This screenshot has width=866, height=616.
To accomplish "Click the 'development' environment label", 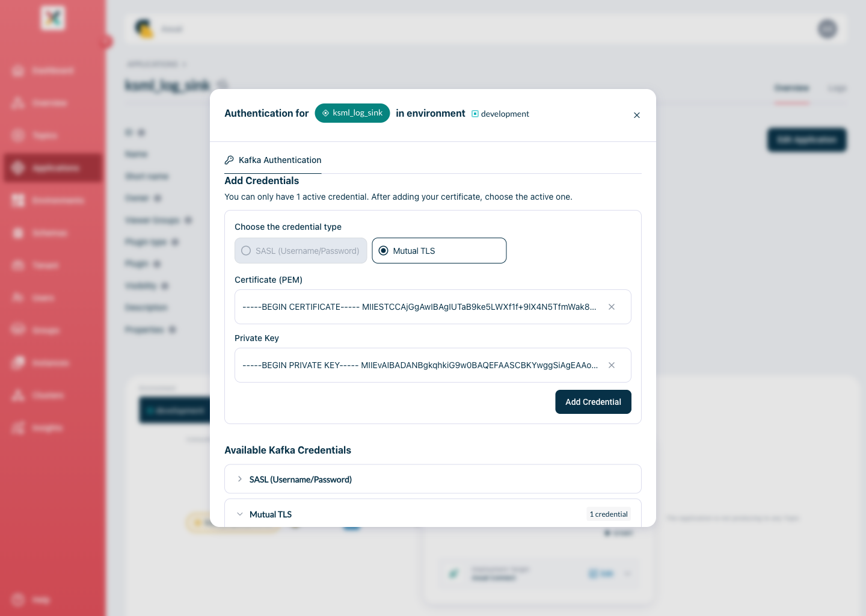I will click(505, 114).
